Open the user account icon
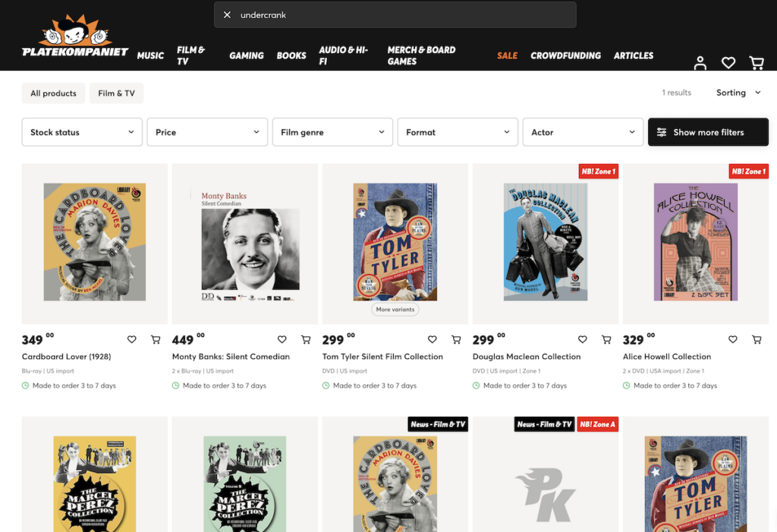Screen dimensions: 777x532 pyautogui.click(x=700, y=63)
